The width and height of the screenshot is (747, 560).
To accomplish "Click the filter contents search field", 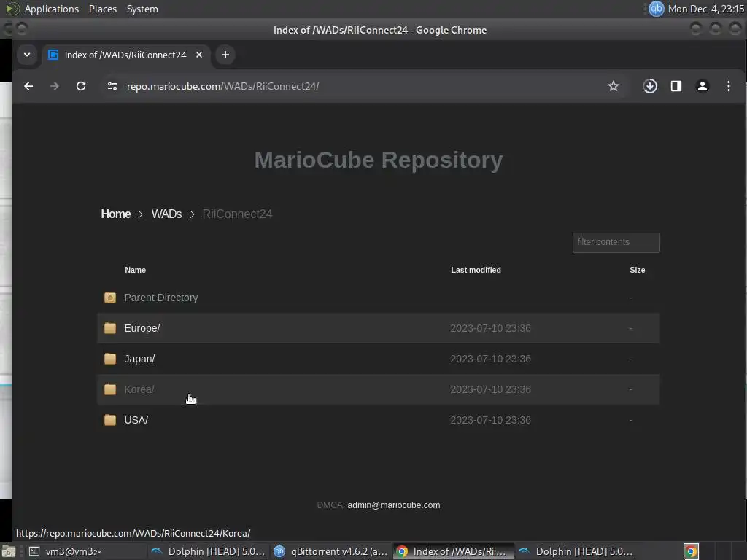I will pyautogui.click(x=616, y=242).
